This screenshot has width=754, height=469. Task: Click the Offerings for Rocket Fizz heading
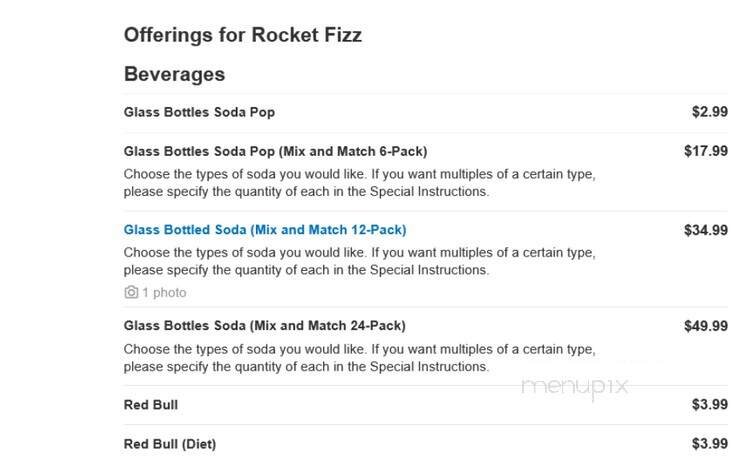(x=242, y=35)
